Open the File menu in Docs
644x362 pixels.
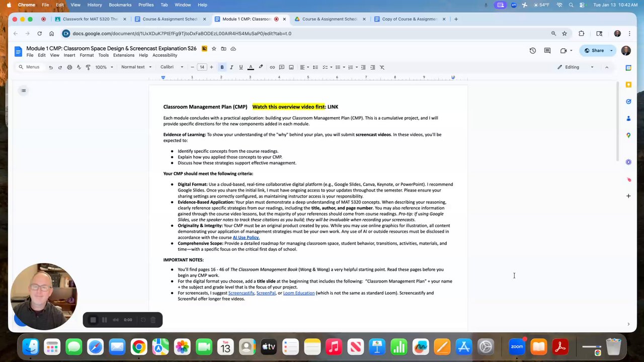tap(30, 55)
